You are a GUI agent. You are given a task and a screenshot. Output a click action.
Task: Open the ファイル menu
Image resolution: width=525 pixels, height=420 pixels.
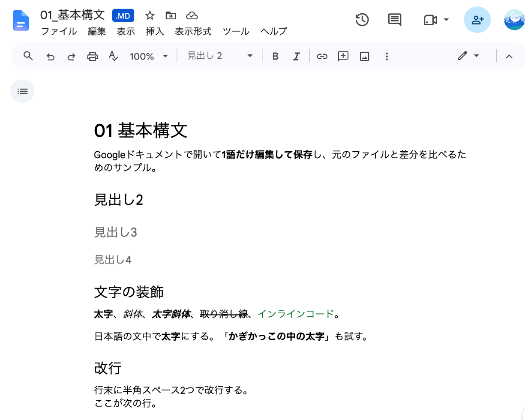pyautogui.click(x=59, y=31)
